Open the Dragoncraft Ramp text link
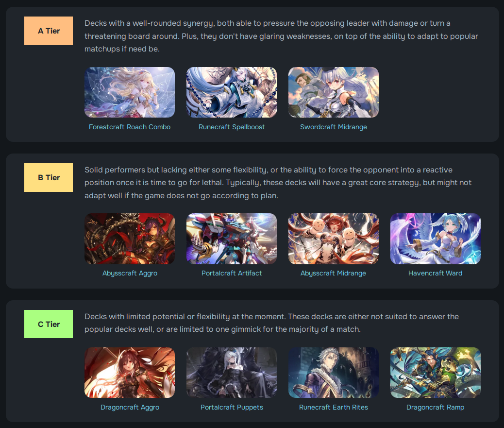The image size is (504, 428). 435,408
